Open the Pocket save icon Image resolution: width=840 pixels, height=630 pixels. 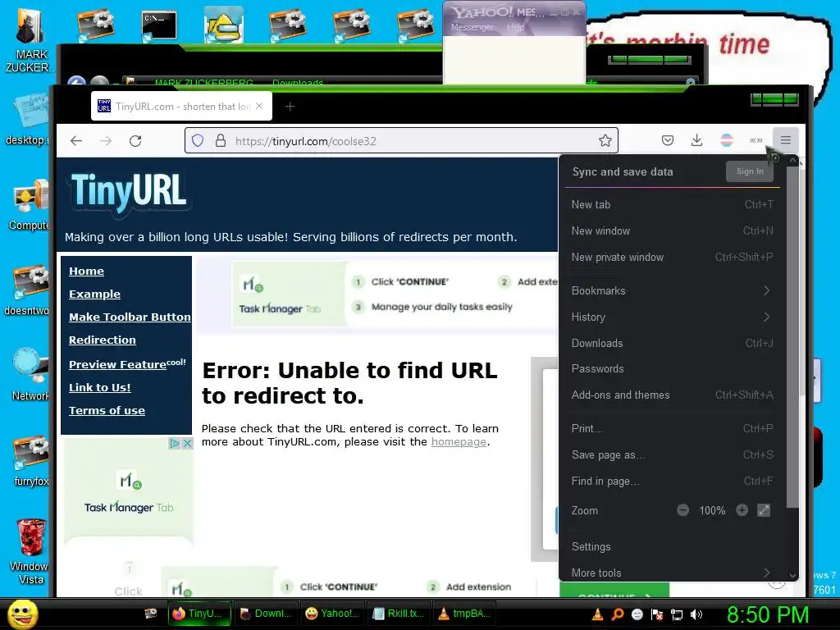pos(668,141)
